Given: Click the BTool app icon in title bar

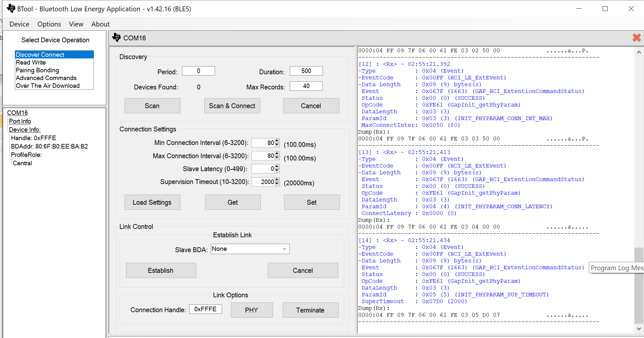Looking at the screenshot, I should (x=11, y=9).
